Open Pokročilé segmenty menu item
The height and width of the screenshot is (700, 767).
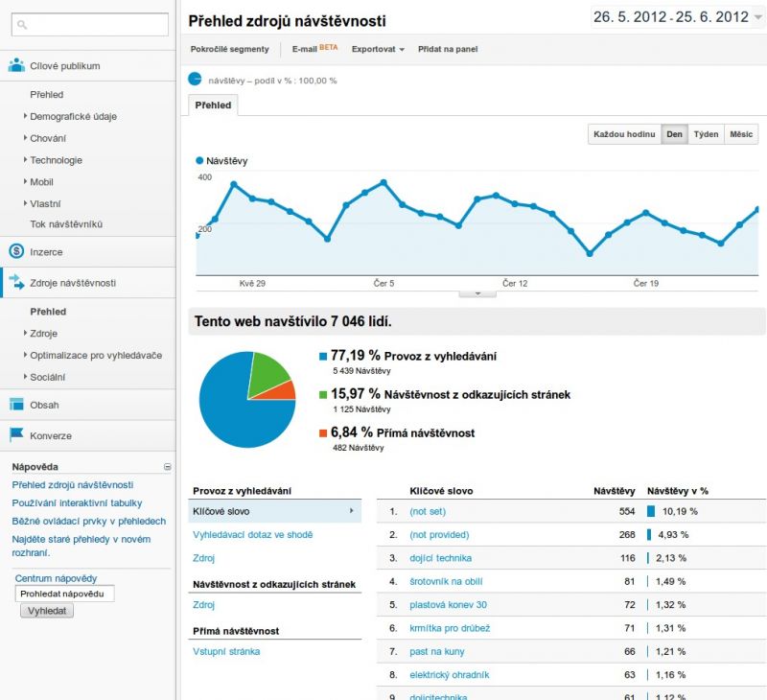pos(229,49)
